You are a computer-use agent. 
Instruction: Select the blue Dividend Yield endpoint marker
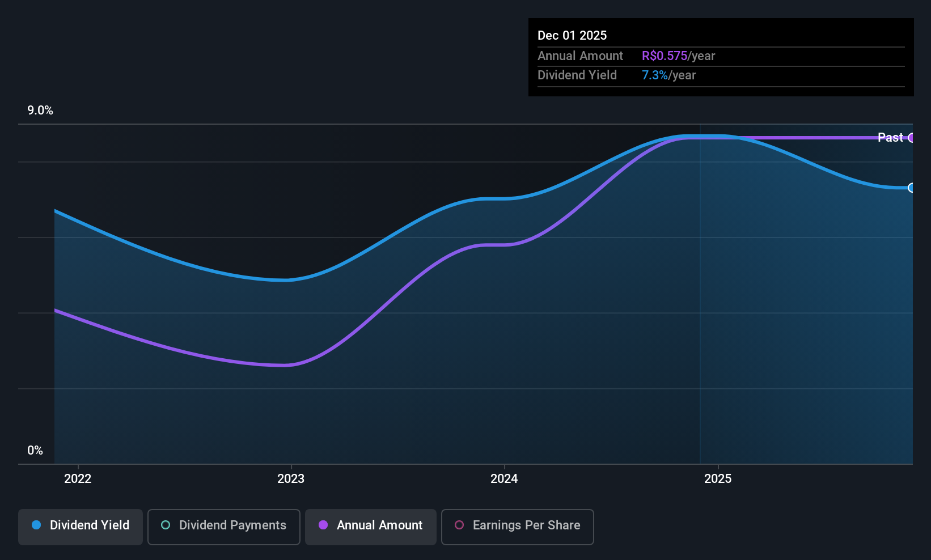click(911, 188)
